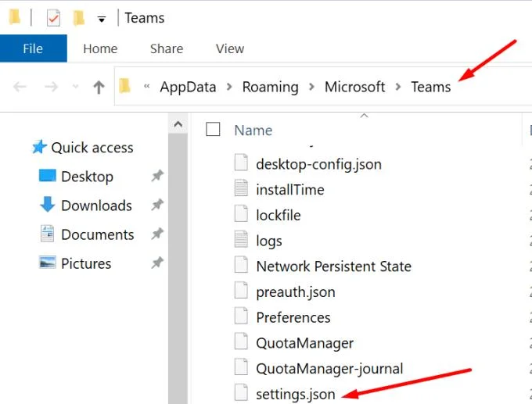Screen dimensions: 532x404
Task: Sort files by the Name column header
Action: [x=253, y=130]
